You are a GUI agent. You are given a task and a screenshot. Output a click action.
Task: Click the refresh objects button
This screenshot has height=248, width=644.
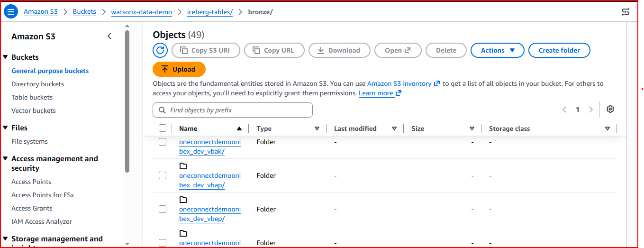(x=160, y=50)
